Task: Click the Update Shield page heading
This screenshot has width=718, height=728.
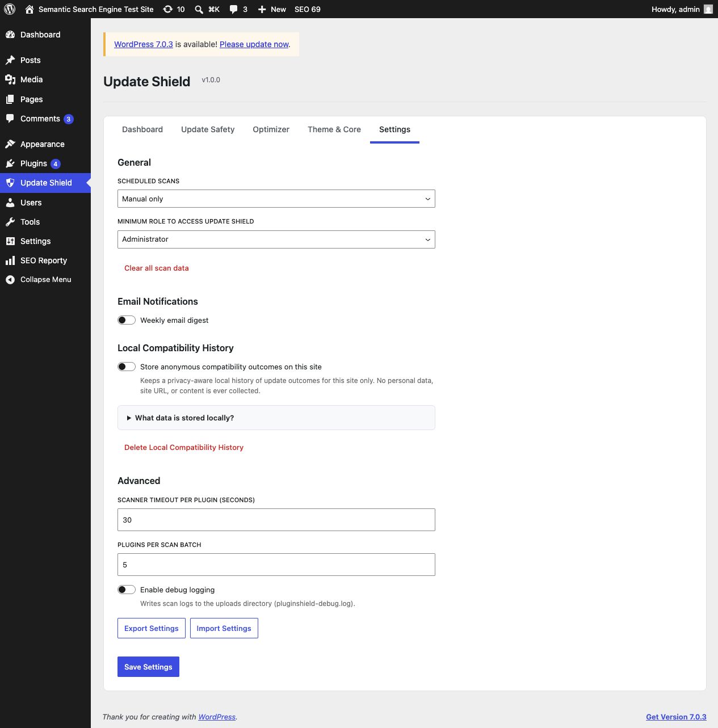Action: (147, 81)
